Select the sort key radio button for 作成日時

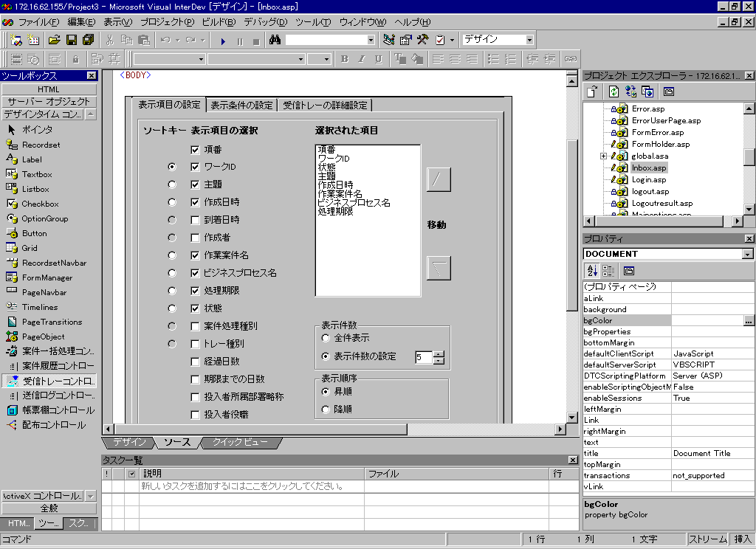pyautogui.click(x=171, y=202)
